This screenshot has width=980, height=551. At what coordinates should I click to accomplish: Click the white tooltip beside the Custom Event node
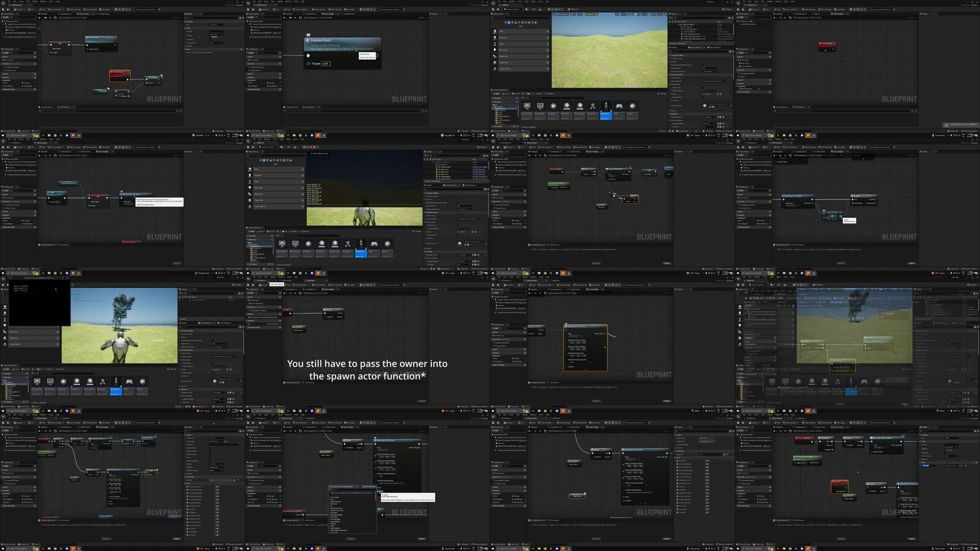click(366, 56)
